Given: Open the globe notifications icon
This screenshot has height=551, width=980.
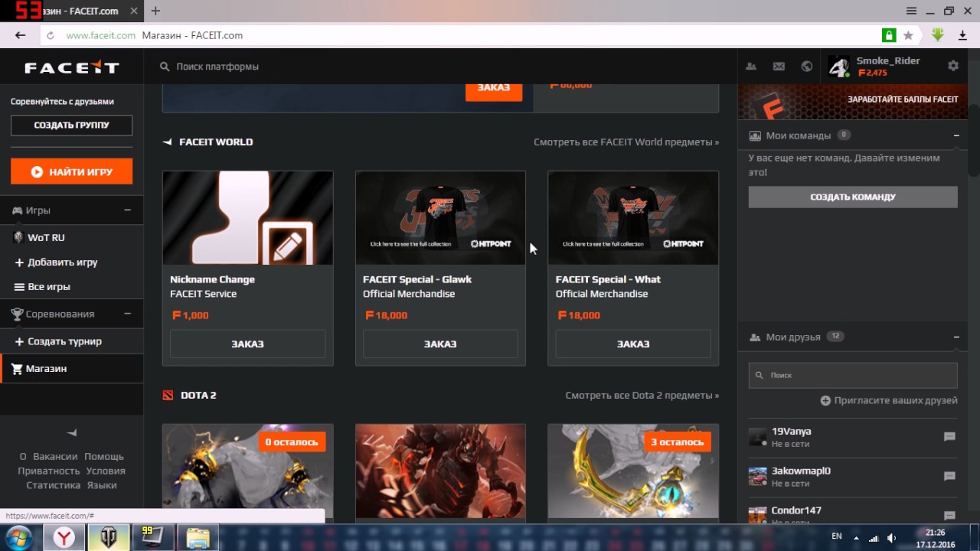Looking at the screenshot, I should point(807,67).
